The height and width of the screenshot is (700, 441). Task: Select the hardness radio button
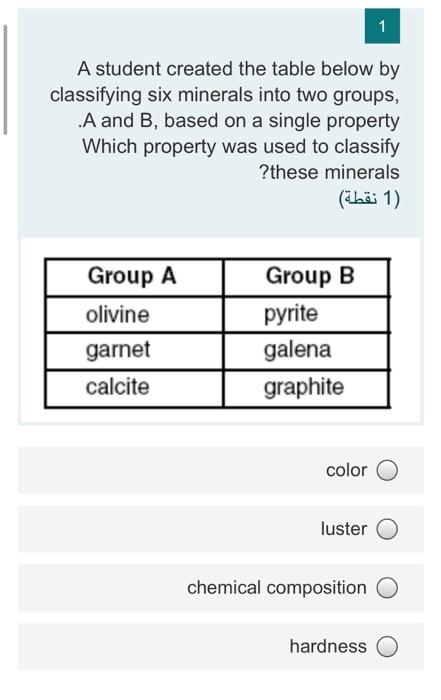click(x=387, y=646)
